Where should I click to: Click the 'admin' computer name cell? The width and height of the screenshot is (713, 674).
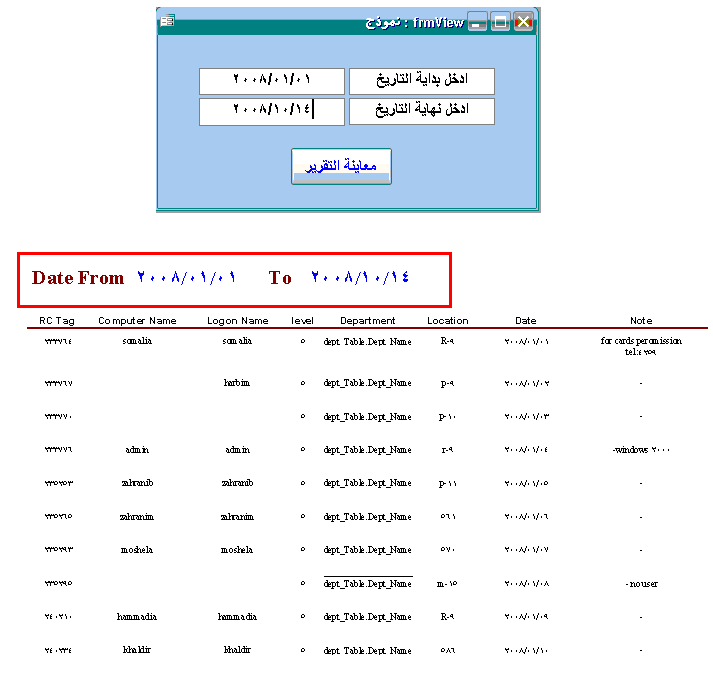point(137,450)
